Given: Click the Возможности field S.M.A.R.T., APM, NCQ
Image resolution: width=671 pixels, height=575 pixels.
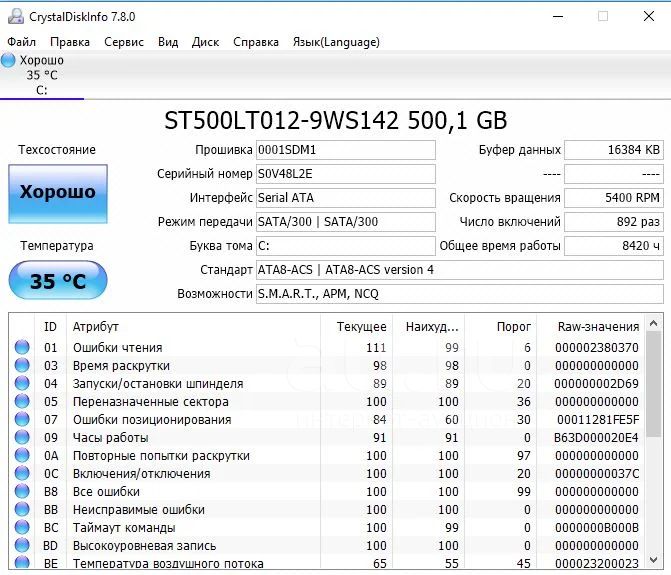Looking at the screenshot, I should (x=460, y=293).
